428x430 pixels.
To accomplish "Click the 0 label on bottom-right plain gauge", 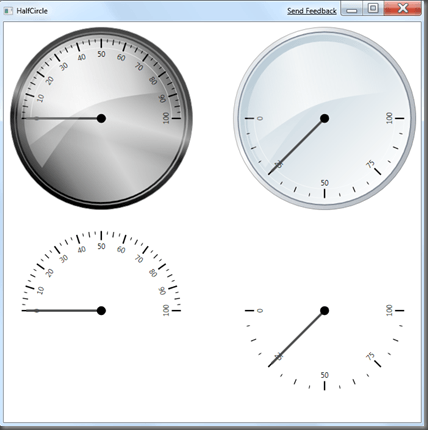I will pyautogui.click(x=260, y=311).
